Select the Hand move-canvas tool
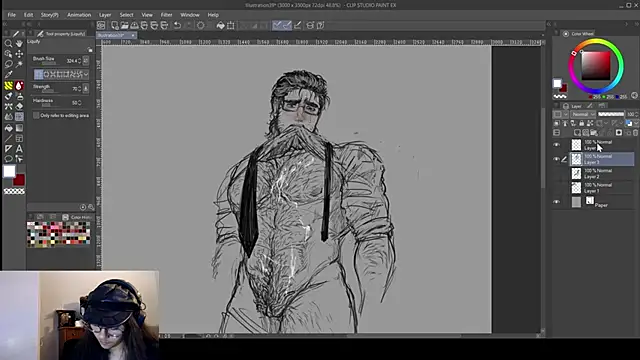This screenshot has width=640, height=360. point(19,43)
